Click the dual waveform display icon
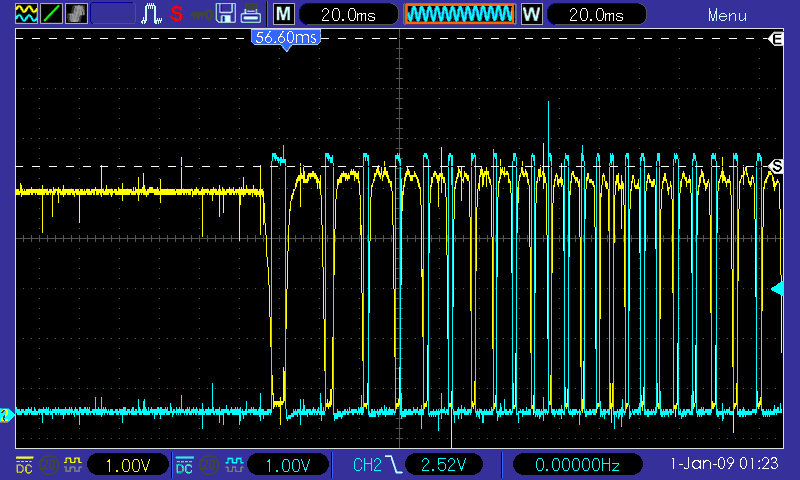800x480 pixels. (x=27, y=14)
